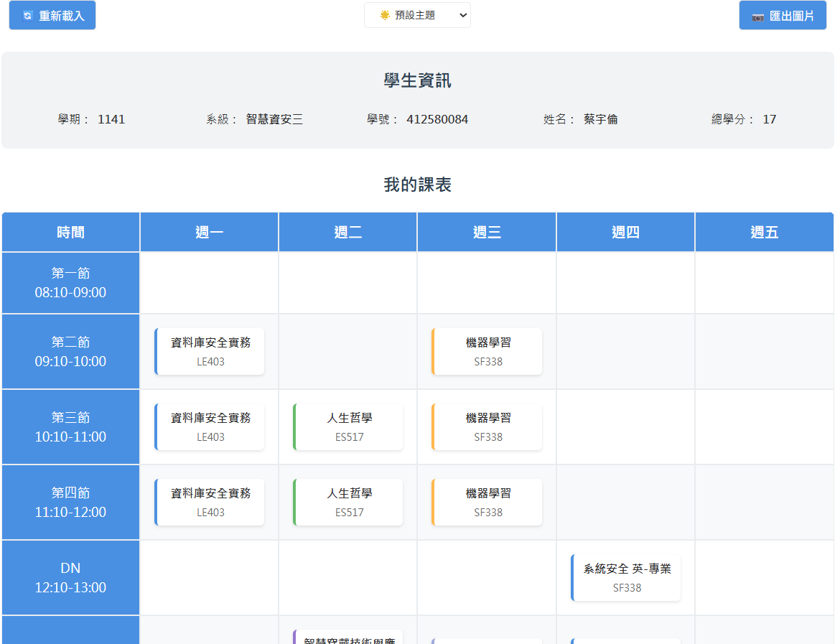Open the 系統安全 英-專業 course card
This screenshot has height=644, width=840.
coord(626,578)
